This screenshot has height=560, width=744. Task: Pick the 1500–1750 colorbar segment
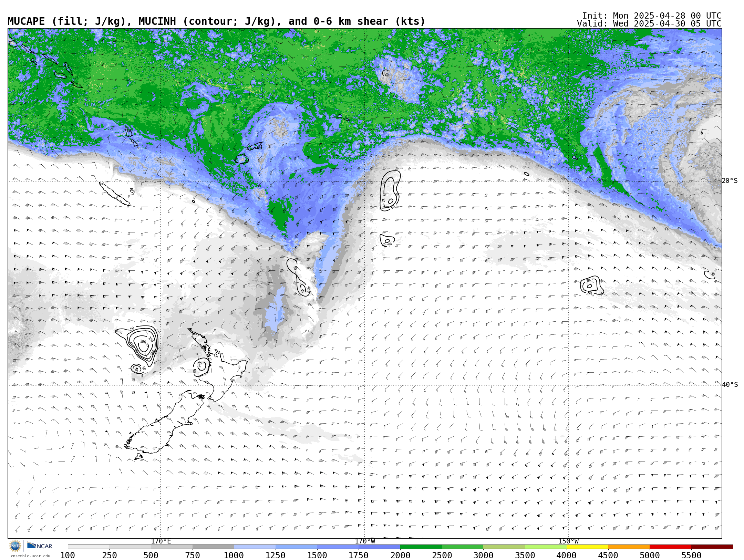tap(338, 547)
